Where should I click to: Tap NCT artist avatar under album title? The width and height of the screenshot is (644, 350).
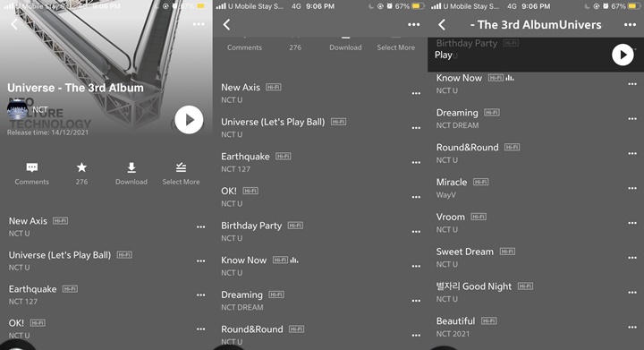coord(17,109)
